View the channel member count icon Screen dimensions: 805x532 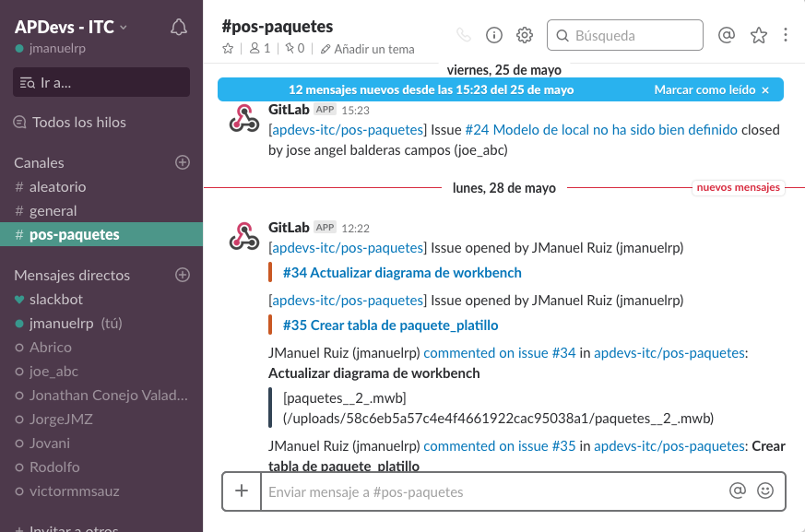coord(260,48)
